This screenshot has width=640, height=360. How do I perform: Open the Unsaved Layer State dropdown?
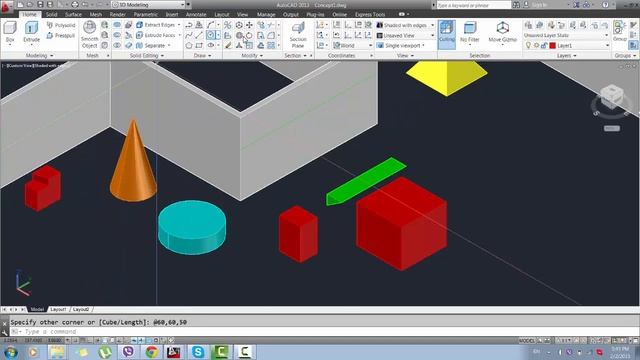click(x=566, y=35)
